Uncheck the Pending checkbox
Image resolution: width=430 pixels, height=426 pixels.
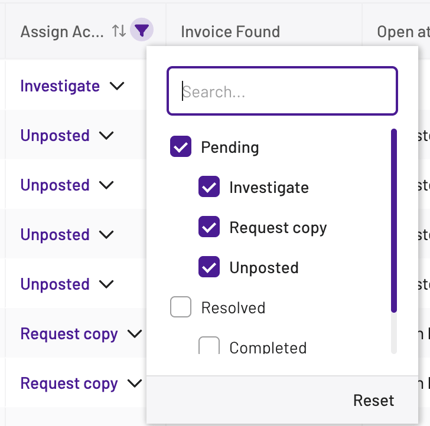tap(180, 147)
